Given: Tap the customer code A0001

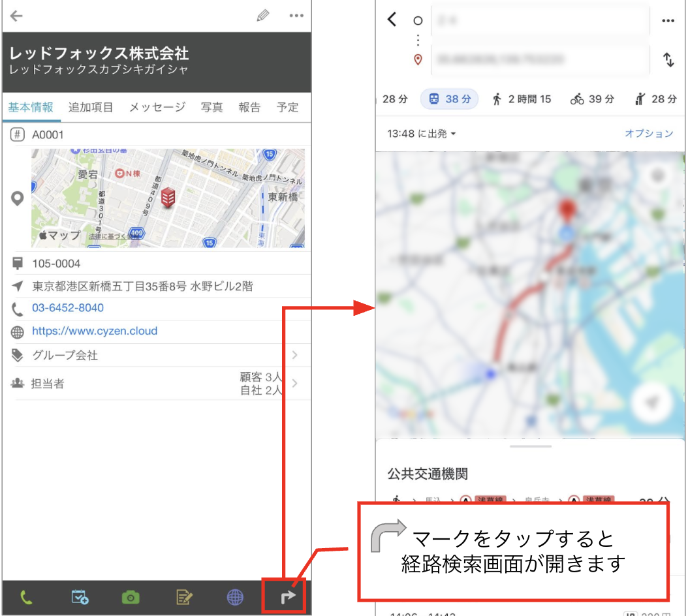Looking at the screenshot, I should pyautogui.click(x=48, y=134).
